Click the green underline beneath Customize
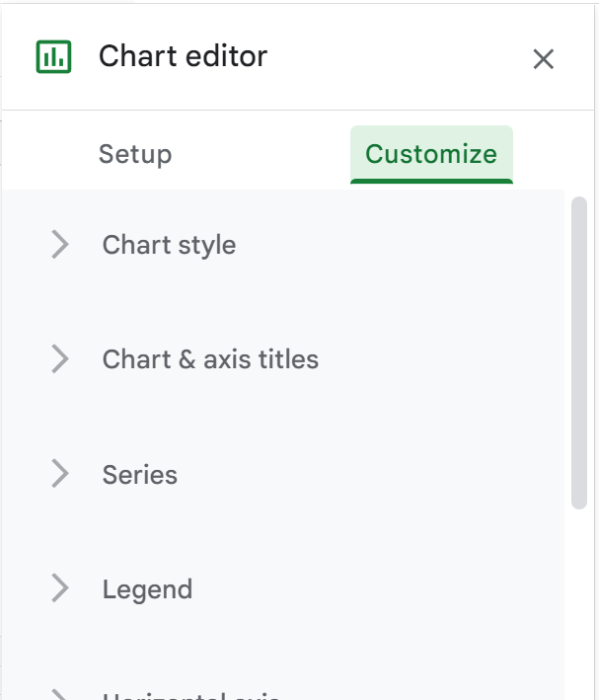This screenshot has width=599, height=700. tap(431, 182)
